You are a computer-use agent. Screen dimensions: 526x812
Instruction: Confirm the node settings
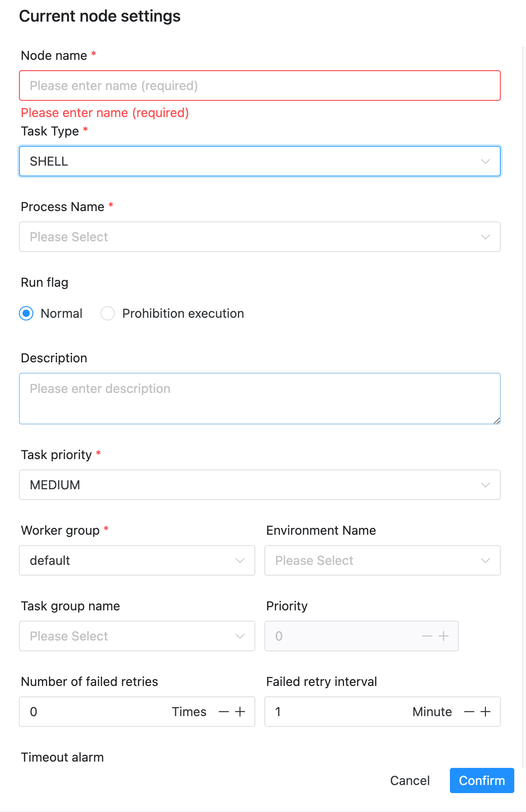click(481, 780)
